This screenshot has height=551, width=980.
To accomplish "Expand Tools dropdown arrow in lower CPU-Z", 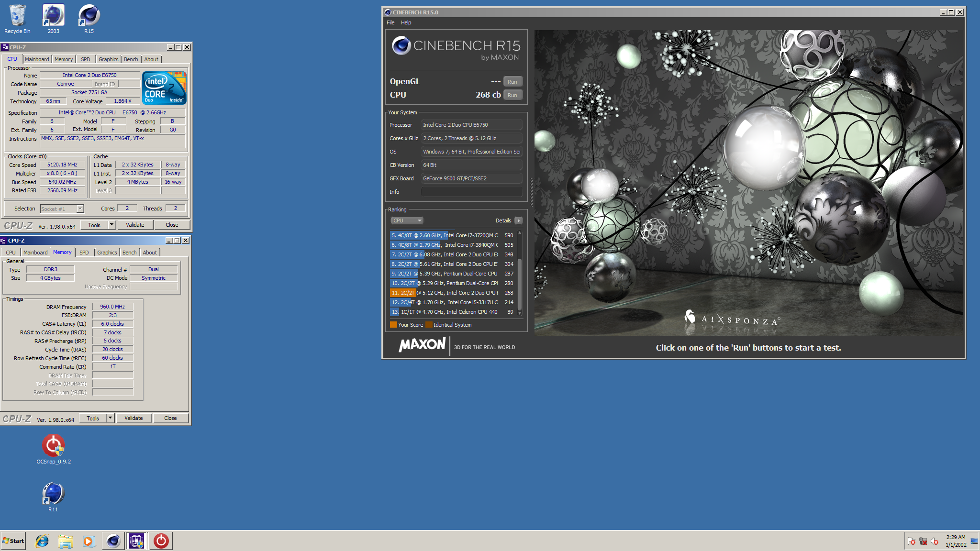I will click(111, 418).
